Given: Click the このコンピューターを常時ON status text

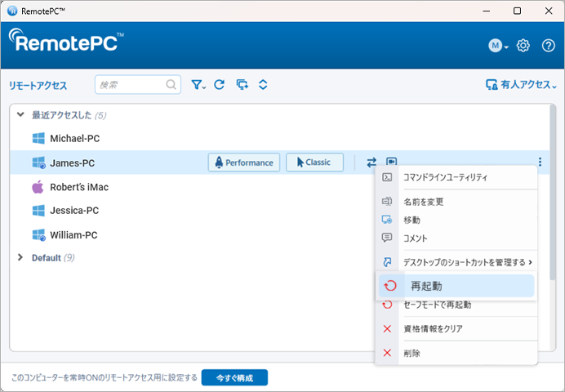Looking at the screenshot, I should pos(105,377).
